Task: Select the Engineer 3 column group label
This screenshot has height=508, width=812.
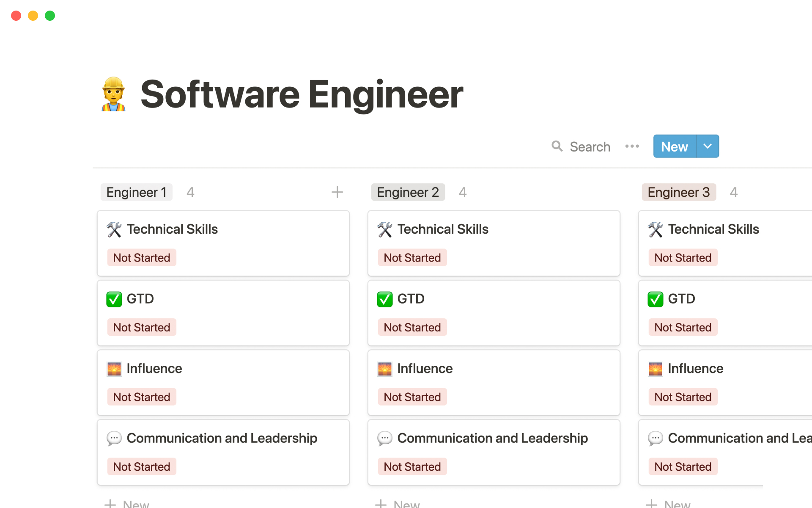Action: [x=678, y=192]
